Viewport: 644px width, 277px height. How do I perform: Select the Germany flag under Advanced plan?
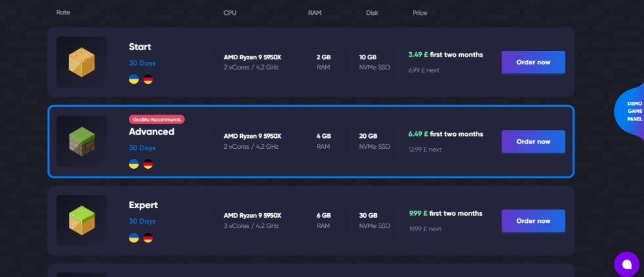pyautogui.click(x=148, y=164)
